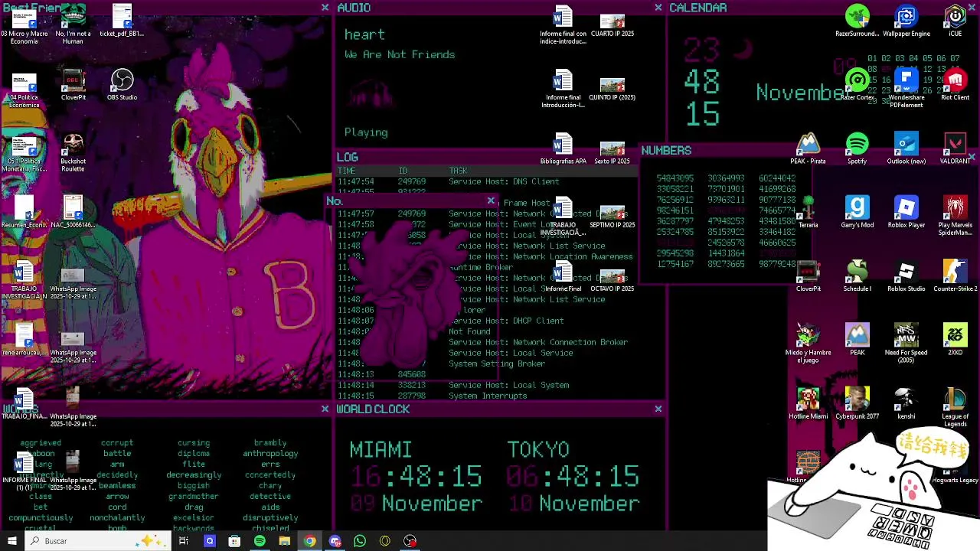980x551 pixels.
Task: Open 03 Micro y Macro Economia document
Action: [24, 25]
